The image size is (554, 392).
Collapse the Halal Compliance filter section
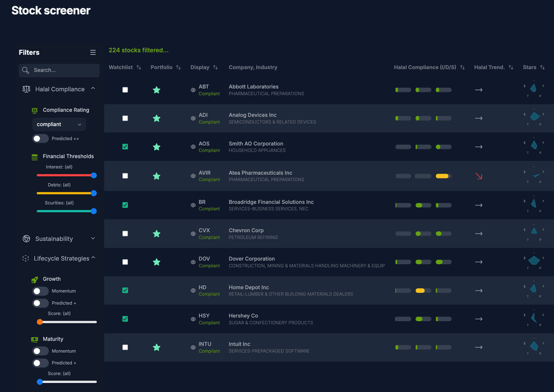click(92, 88)
